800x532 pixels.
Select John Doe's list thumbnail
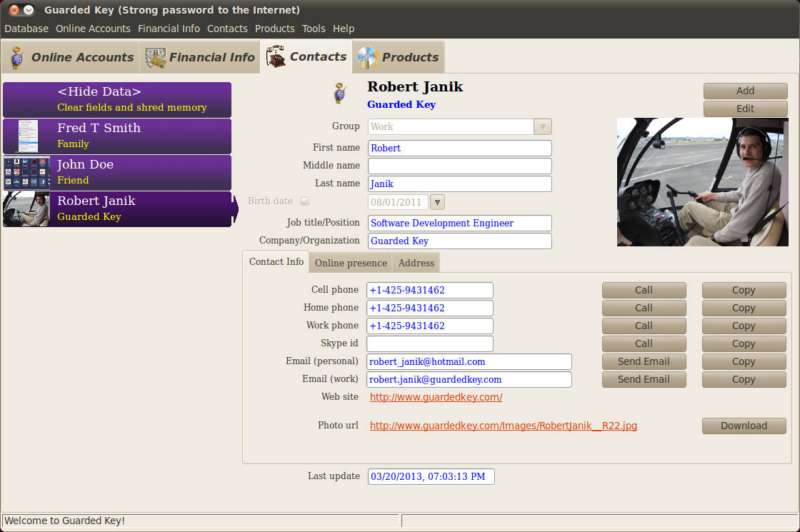tap(27, 173)
